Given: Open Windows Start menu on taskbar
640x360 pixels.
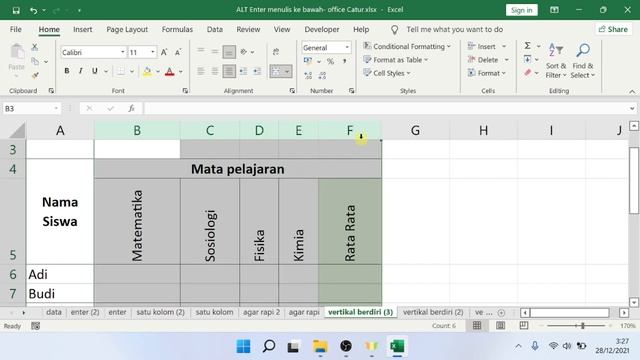Looking at the screenshot, I should 244,347.
